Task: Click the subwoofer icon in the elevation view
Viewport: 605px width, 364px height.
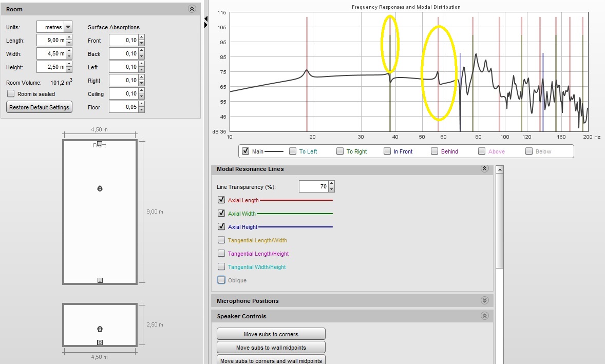Action: click(100, 342)
